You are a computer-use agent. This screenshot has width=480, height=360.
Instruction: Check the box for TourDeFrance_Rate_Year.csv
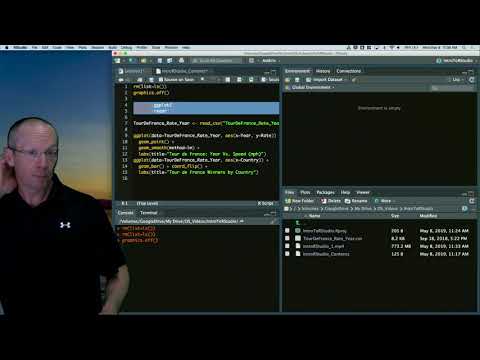click(x=287, y=238)
